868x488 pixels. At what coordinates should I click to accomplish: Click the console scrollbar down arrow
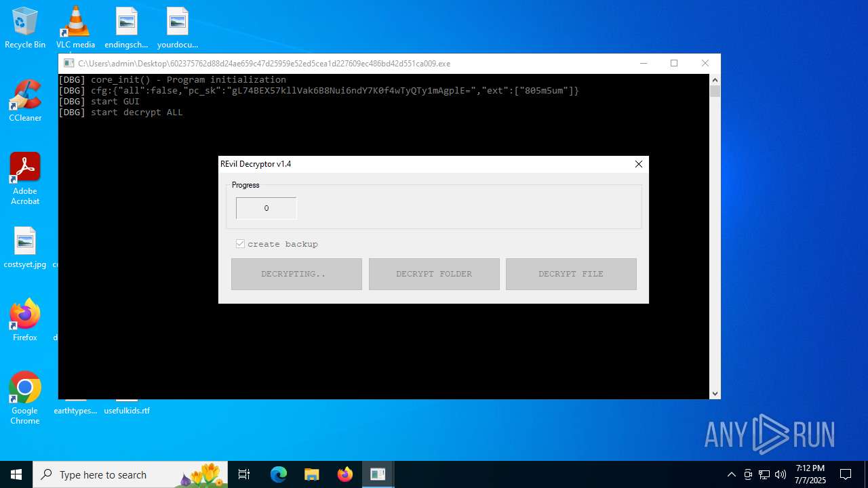pos(715,393)
